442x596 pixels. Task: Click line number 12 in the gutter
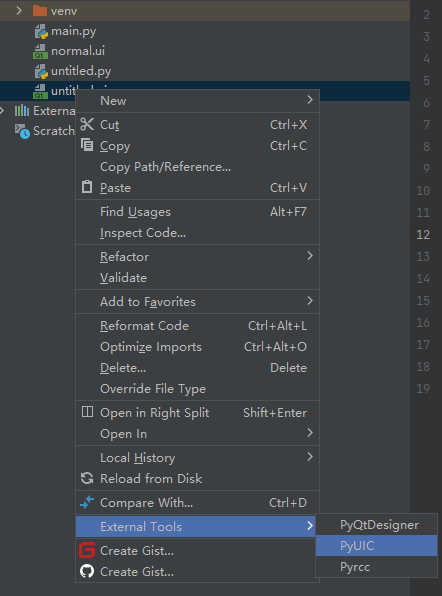click(x=423, y=235)
